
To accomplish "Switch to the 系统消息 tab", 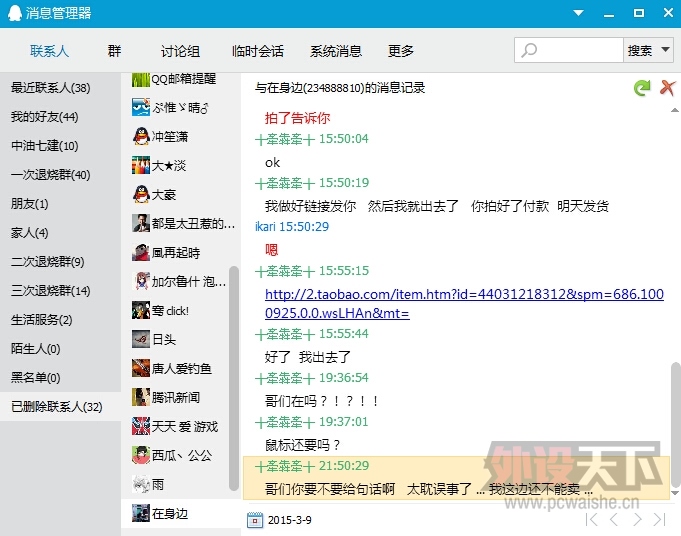I will (335, 51).
